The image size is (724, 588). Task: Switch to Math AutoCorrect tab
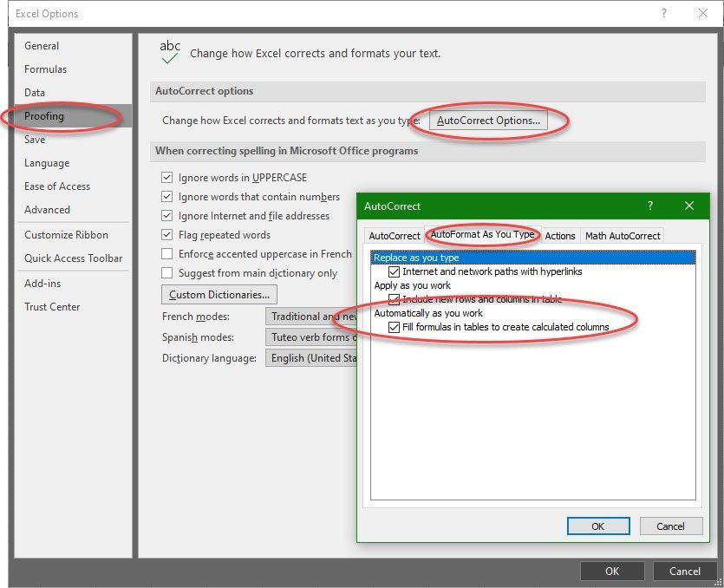click(x=623, y=236)
